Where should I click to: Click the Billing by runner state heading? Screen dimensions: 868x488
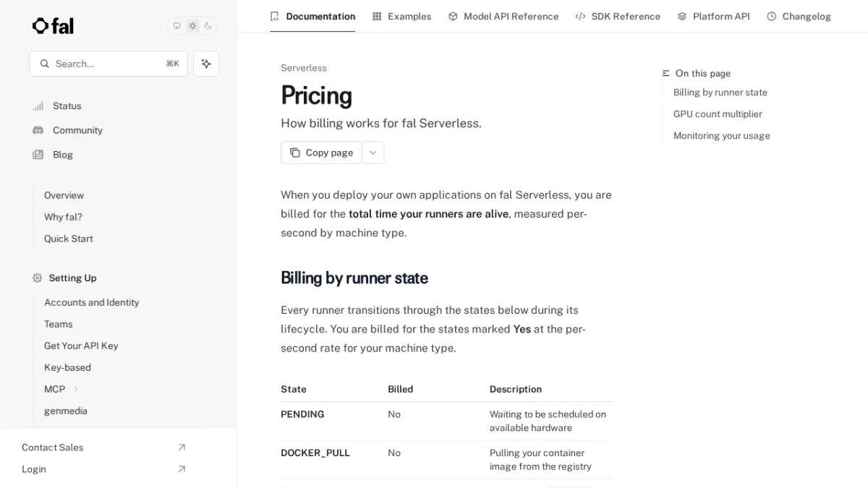pos(354,278)
